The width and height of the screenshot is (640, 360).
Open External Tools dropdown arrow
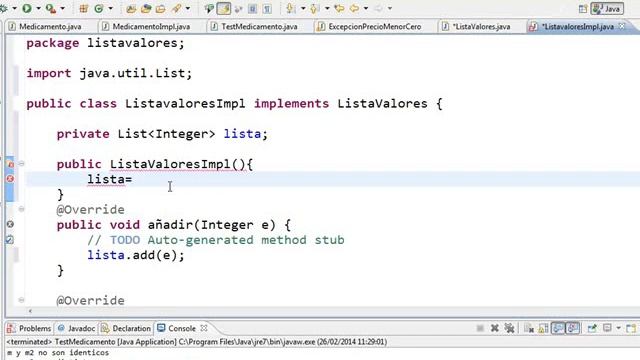pyautogui.click(x=62, y=8)
